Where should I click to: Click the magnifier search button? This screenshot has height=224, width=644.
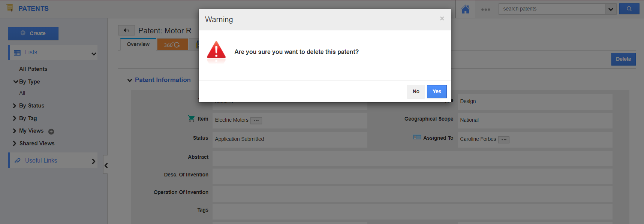pos(629,9)
